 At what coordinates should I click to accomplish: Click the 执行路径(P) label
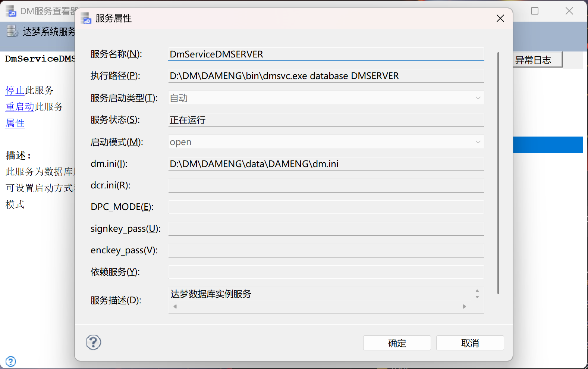click(x=116, y=76)
